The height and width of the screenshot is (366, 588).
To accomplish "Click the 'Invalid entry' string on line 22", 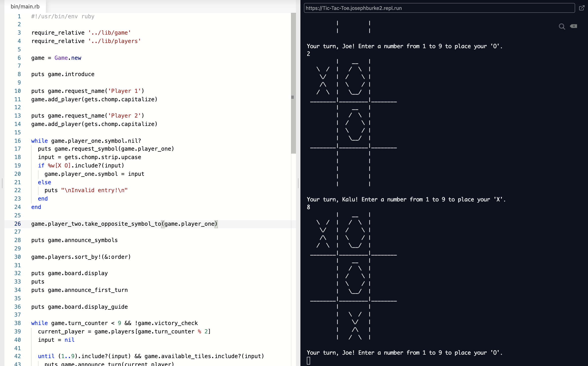I will pyautogui.click(x=94, y=190).
